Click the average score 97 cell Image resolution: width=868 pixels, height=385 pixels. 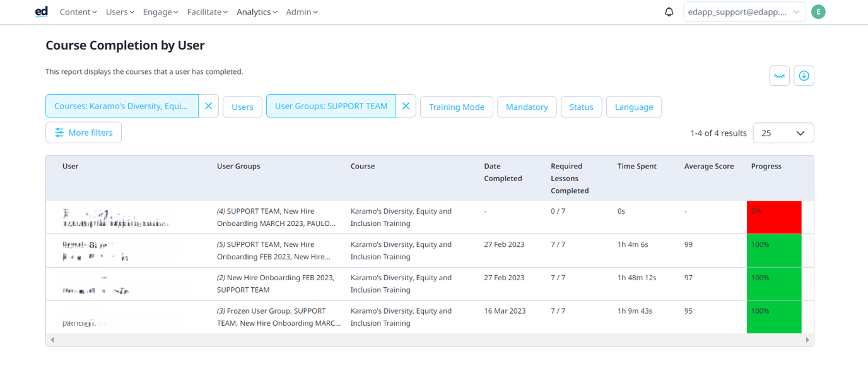pyautogui.click(x=689, y=278)
